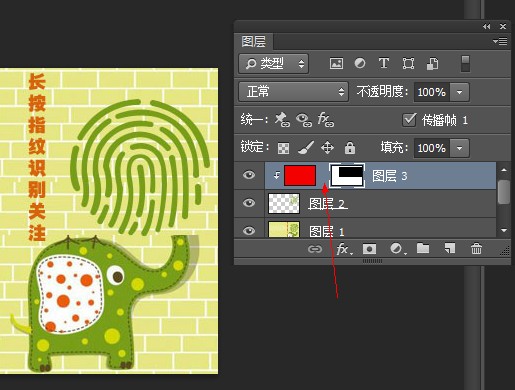Select the red thumbnail of 图层 3
The image size is (515, 390).
300,175
